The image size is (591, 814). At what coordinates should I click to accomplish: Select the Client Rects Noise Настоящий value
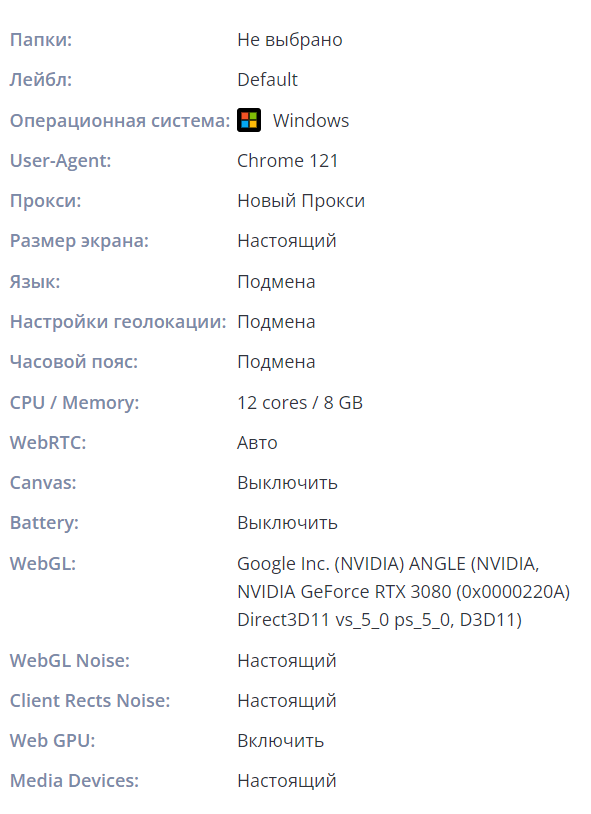coord(287,701)
